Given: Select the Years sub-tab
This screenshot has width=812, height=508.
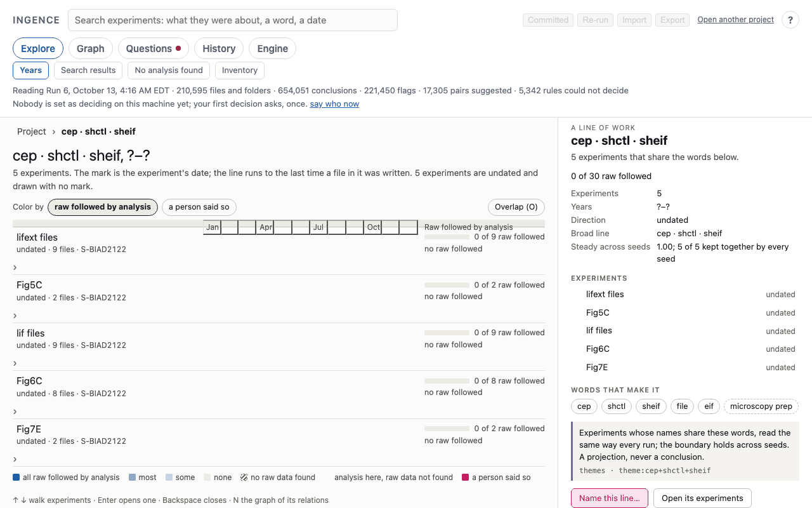Looking at the screenshot, I should coord(30,70).
